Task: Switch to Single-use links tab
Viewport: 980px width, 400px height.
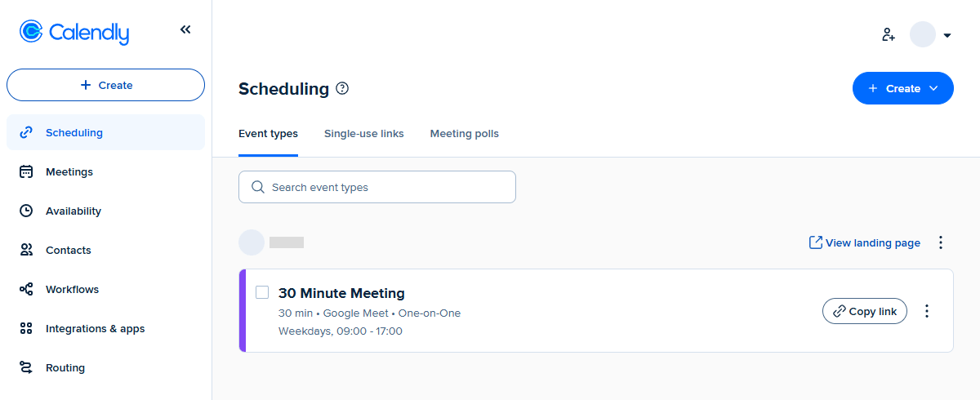Action: (363, 133)
